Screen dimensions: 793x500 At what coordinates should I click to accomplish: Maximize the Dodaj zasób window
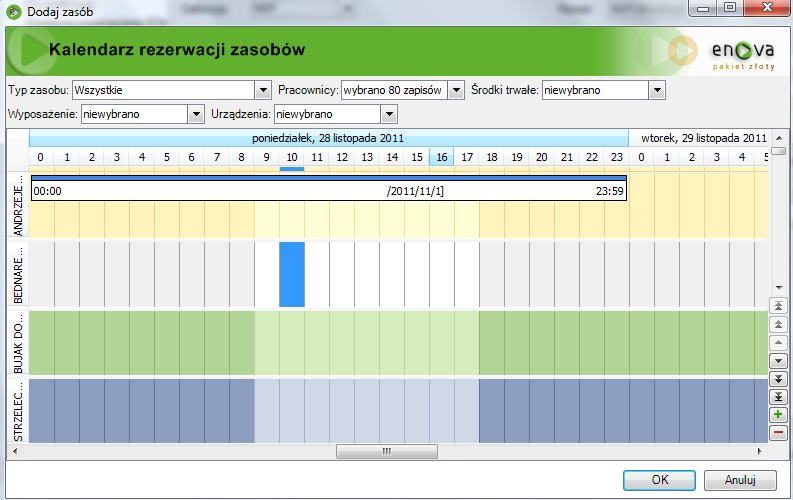730,8
